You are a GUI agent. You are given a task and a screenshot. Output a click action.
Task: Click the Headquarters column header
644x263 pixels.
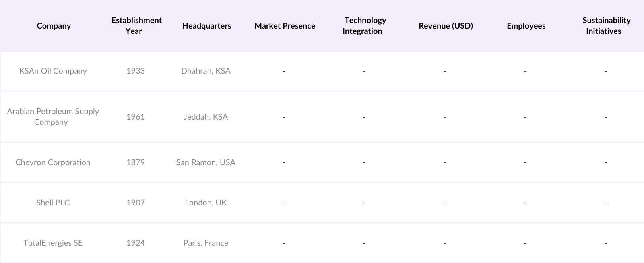point(206,26)
